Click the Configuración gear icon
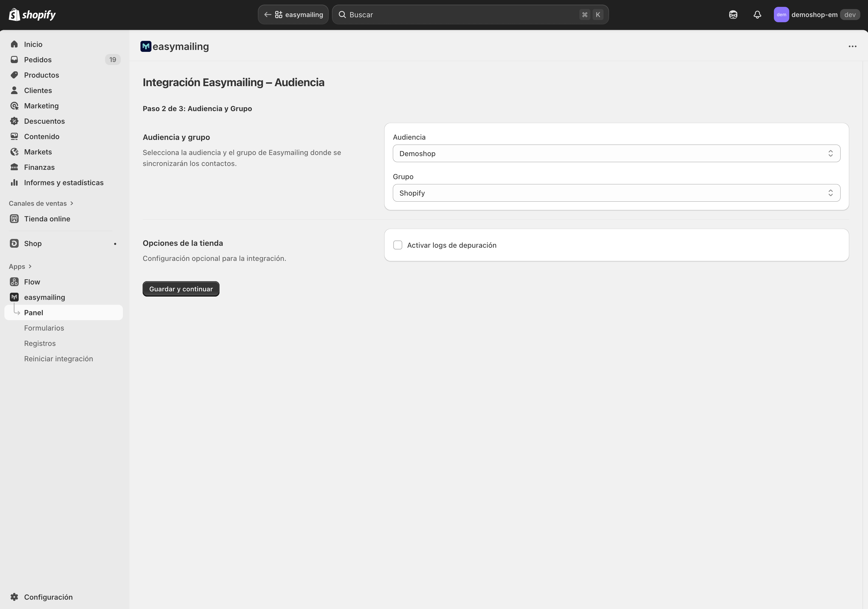The width and height of the screenshot is (868, 609). [x=14, y=597]
